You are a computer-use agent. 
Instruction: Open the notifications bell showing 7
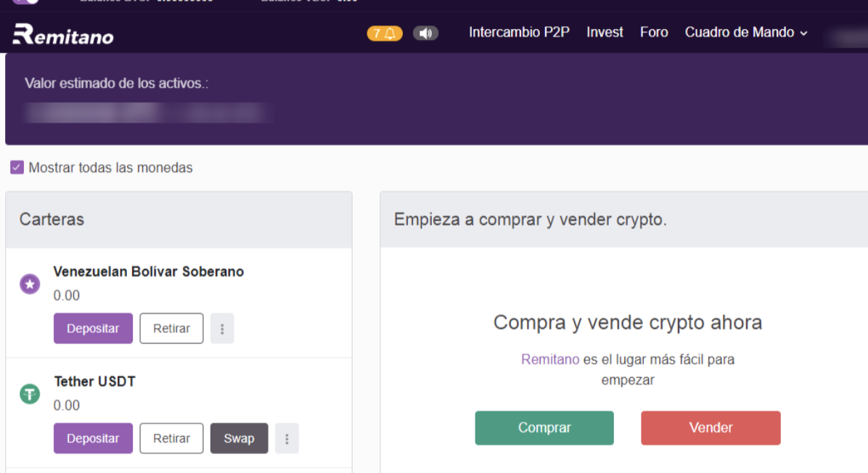(x=385, y=33)
